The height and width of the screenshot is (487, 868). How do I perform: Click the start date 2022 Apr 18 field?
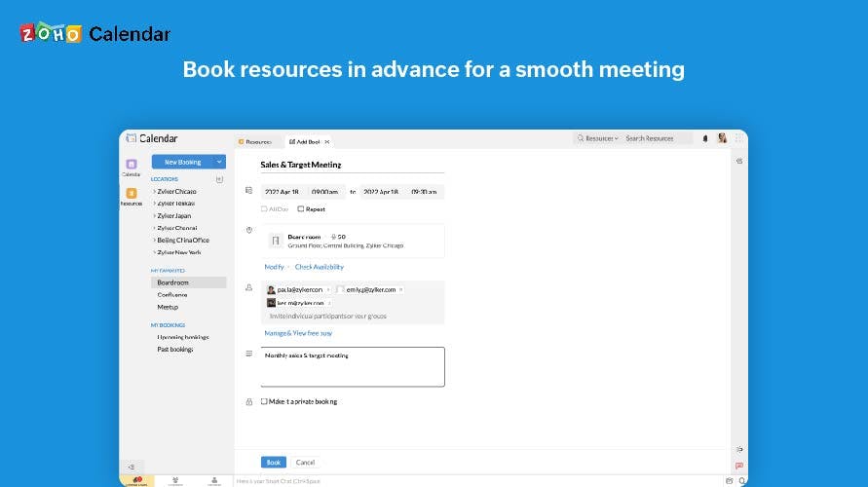pos(283,192)
